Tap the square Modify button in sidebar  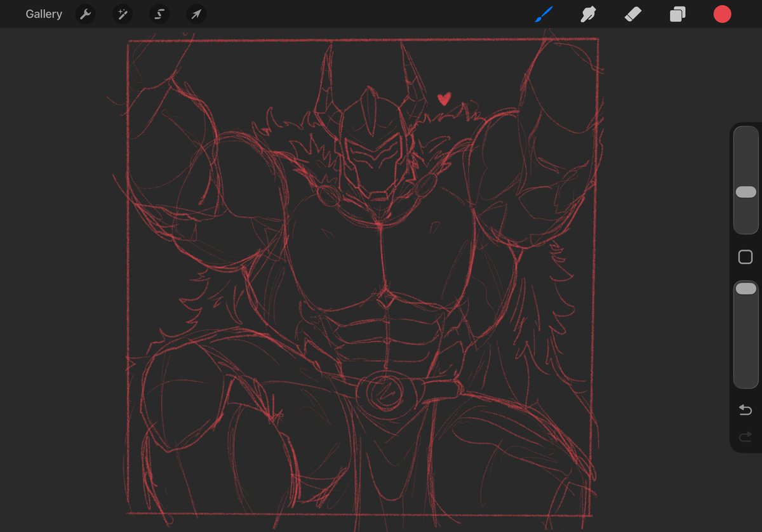[x=745, y=257]
